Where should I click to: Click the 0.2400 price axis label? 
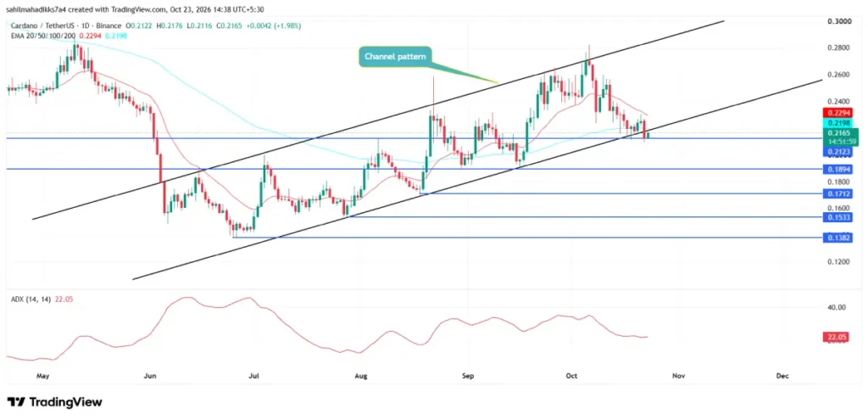pyautogui.click(x=840, y=102)
